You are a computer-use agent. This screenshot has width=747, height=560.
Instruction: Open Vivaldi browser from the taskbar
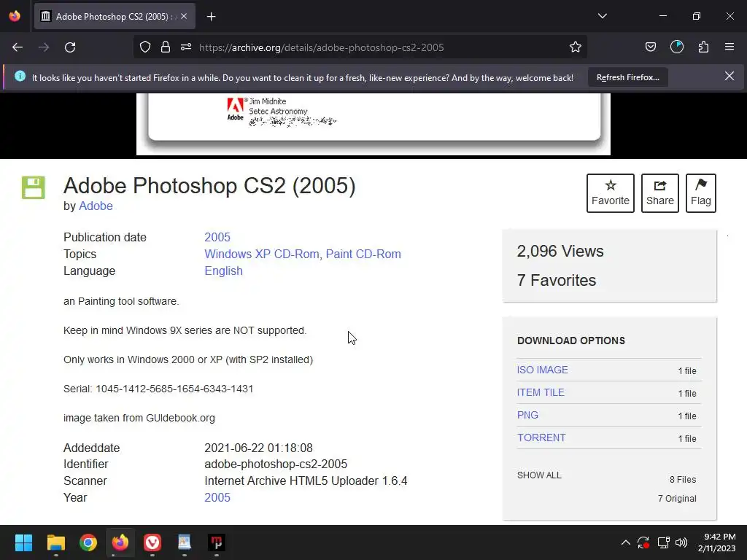point(152,542)
